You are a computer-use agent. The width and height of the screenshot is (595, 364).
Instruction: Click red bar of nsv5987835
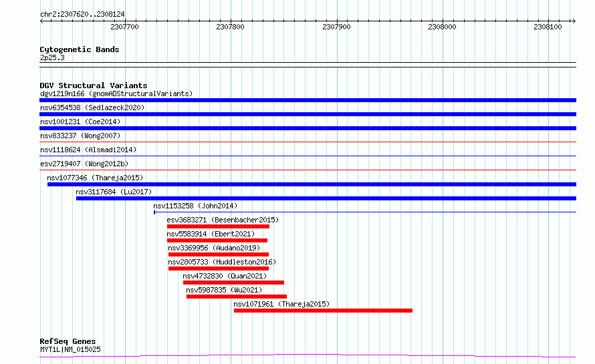tap(237, 297)
